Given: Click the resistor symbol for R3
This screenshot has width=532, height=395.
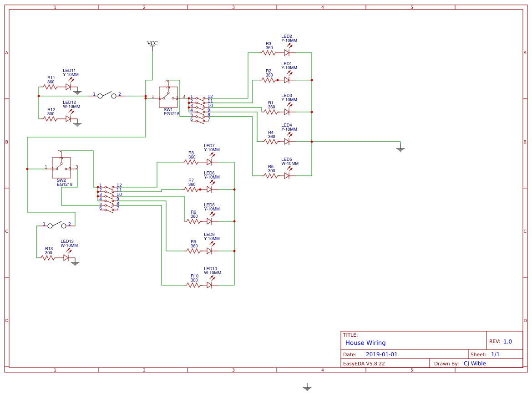Looking at the screenshot, I should [x=269, y=52].
